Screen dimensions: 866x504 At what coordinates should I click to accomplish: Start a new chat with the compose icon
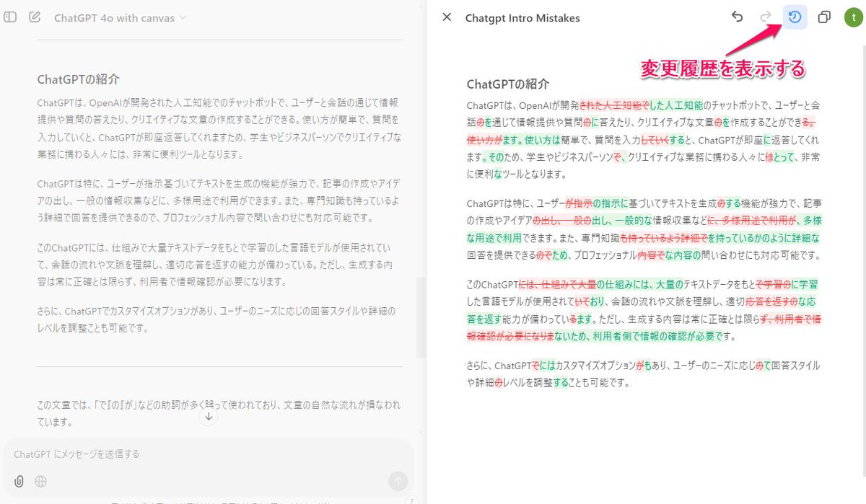coord(35,17)
